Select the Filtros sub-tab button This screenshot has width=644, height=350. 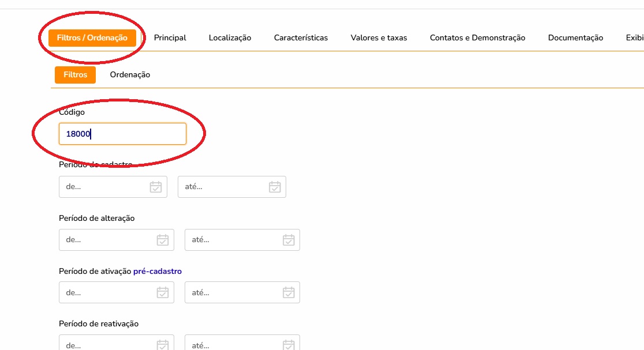tap(75, 75)
